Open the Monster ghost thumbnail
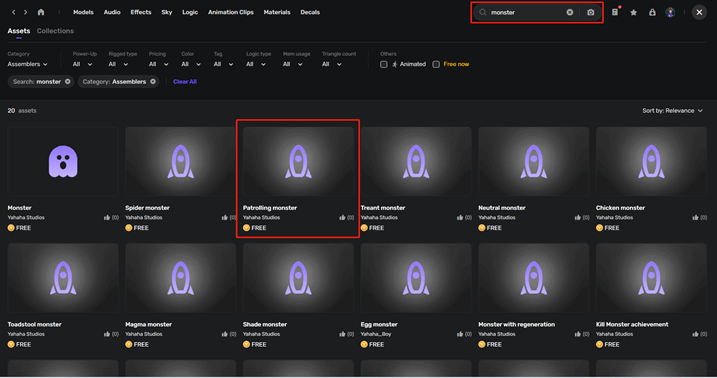717x378 pixels. (x=63, y=161)
